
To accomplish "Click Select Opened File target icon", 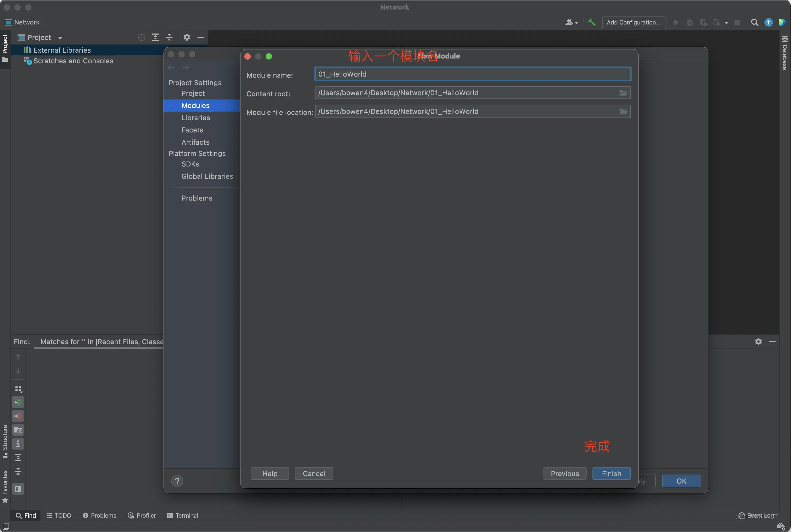I will pos(142,37).
